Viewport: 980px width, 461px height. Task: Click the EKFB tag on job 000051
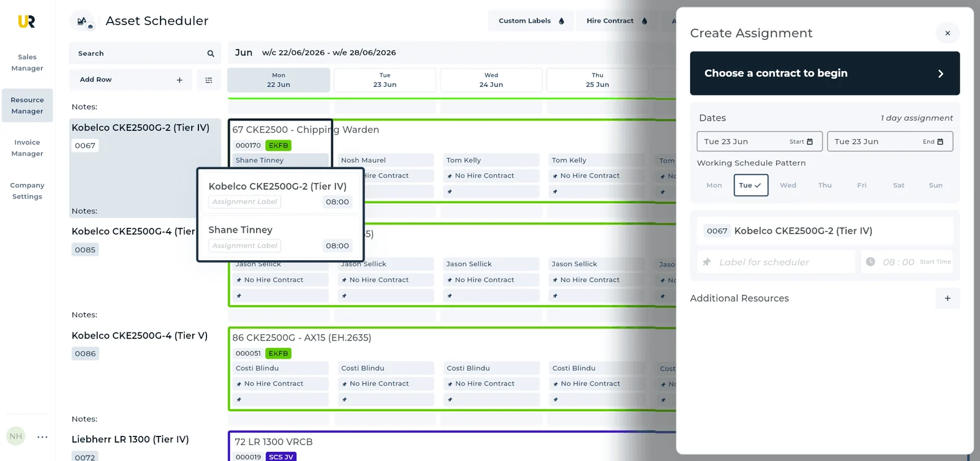[279, 354]
